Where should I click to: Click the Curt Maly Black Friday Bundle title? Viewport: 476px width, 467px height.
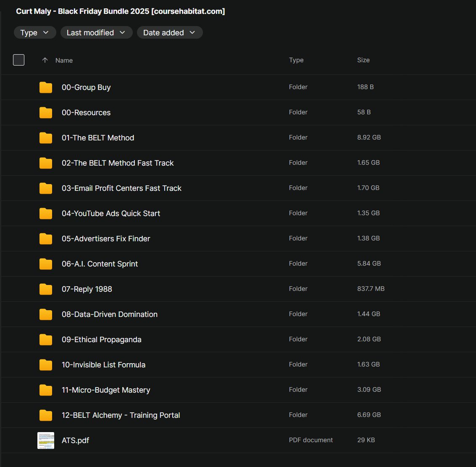[x=121, y=11]
